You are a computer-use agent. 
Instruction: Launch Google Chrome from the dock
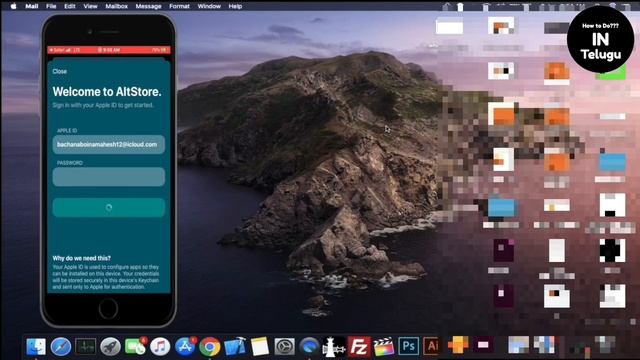210,347
